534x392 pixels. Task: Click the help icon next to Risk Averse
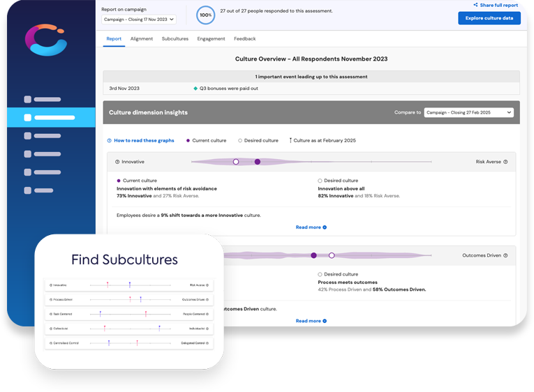[x=505, y=162]
